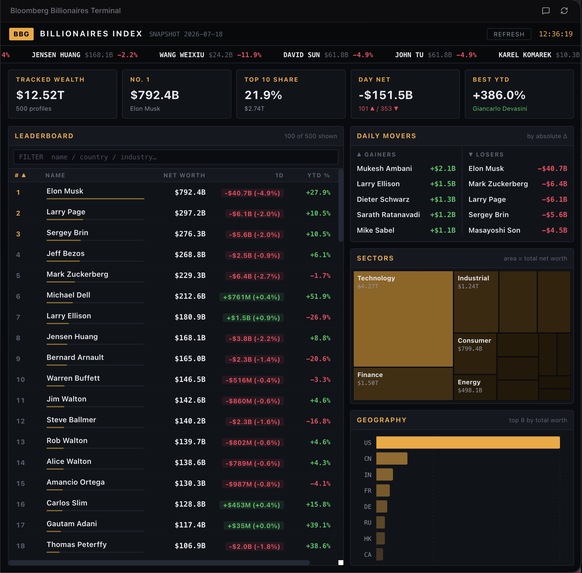Select Carlos Slim row
This screenshot has height=573, width=582.
174,504
